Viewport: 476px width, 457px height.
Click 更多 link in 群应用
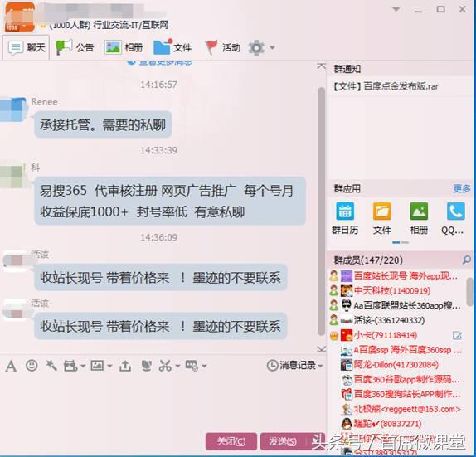[x=461, y=188]
